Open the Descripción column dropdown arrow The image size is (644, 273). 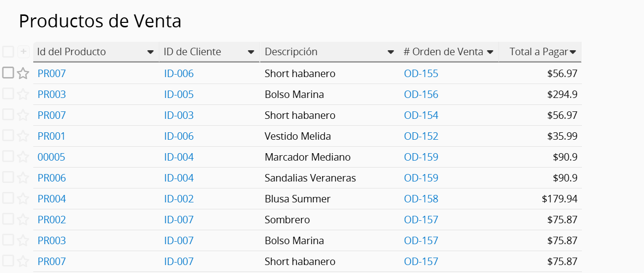click(x=391, y=52)
